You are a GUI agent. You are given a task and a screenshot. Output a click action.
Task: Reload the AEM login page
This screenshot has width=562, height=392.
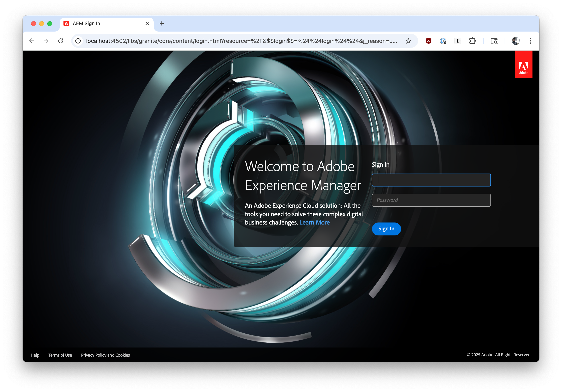coord(61,41)
